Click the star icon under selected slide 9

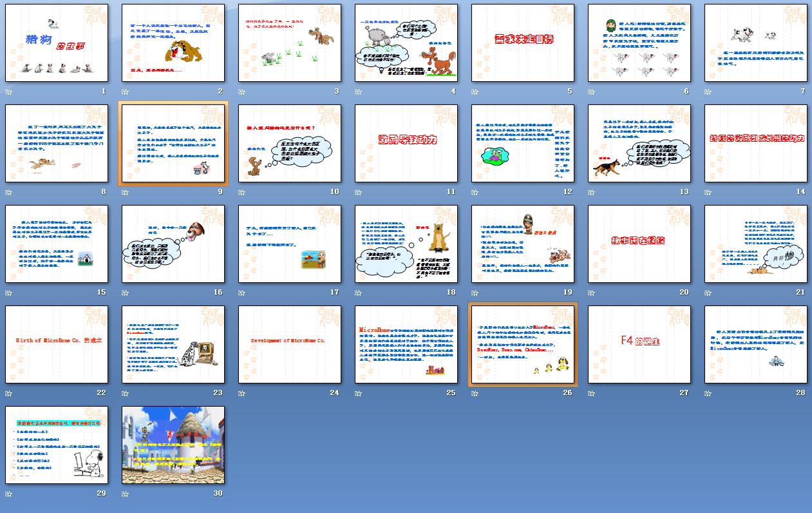[125, 193]
